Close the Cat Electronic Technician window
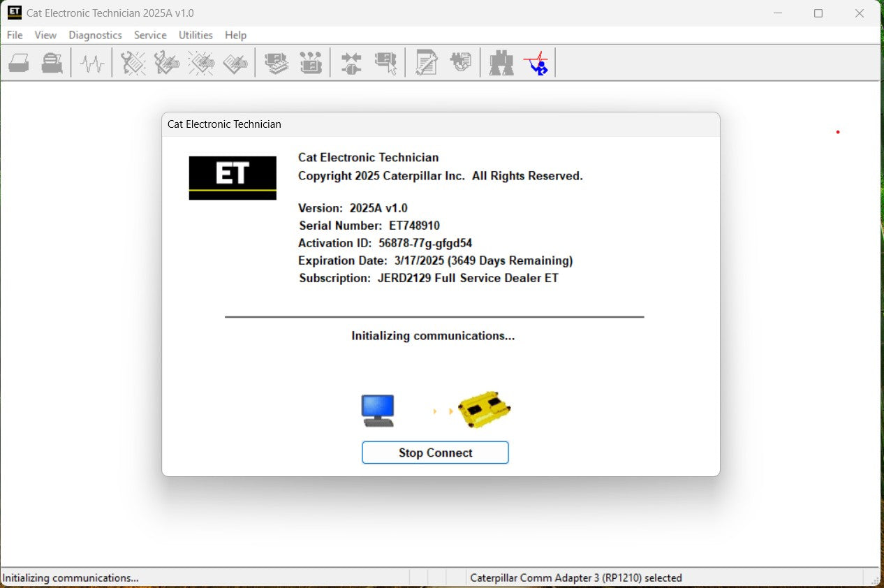Viewport: 884px width, 588px height. click(860, 13)
